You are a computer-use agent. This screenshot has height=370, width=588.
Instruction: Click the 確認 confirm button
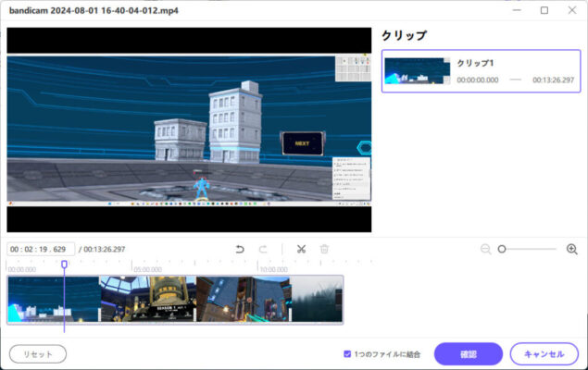[x=469, y=354]
